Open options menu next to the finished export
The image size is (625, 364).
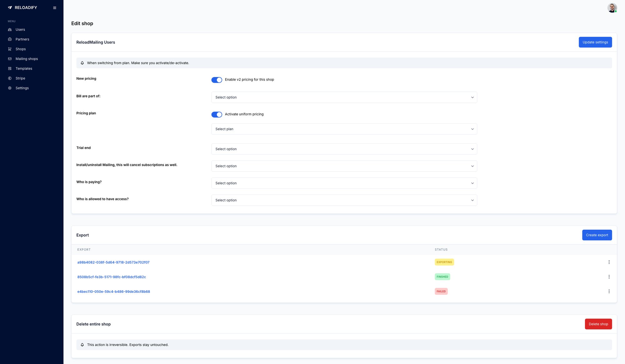pyautogui.click(x=609, y=277)
